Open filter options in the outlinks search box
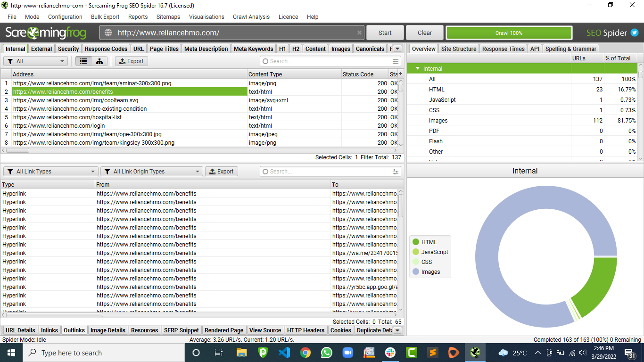 tap(396, 172)
